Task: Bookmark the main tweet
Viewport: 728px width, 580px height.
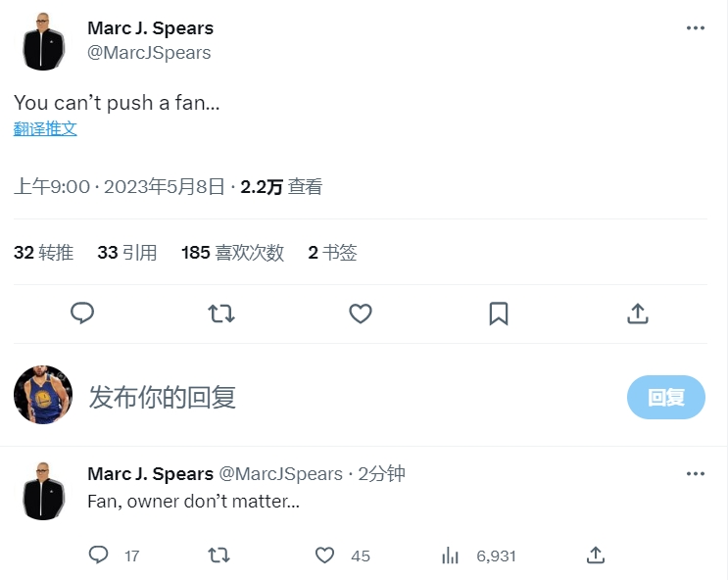Action: pos(498,313)
